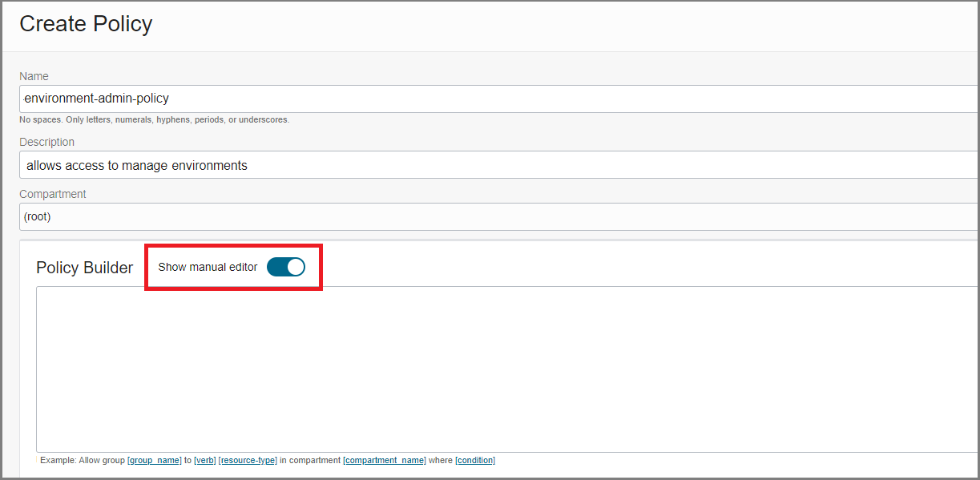Open the verb link in the example

click(x=205, y=460)
